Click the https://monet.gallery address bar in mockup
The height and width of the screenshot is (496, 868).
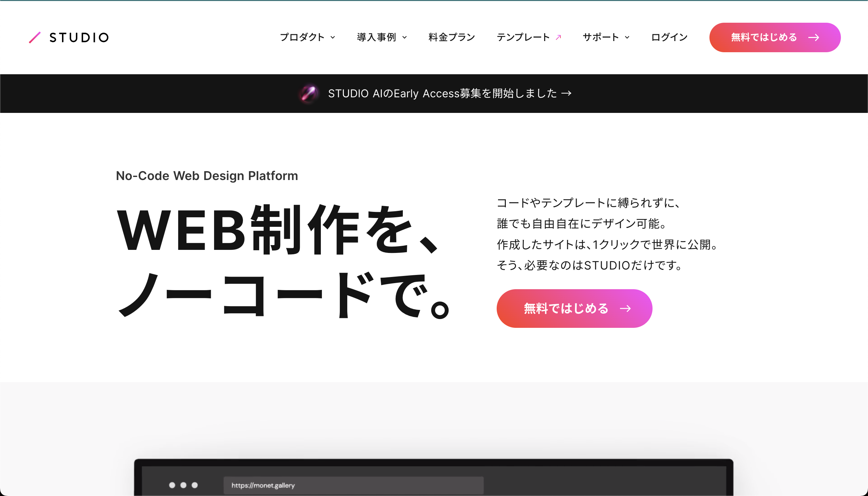coord(353,485)
